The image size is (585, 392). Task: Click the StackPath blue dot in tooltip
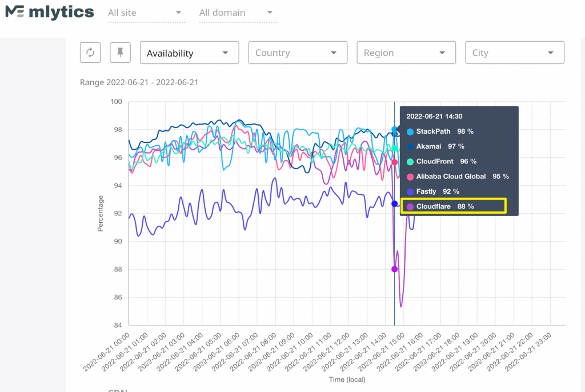click(410, 131)
